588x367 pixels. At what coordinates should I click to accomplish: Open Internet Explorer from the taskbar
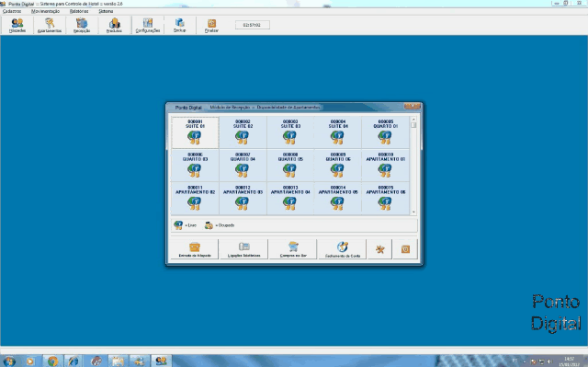73,361
